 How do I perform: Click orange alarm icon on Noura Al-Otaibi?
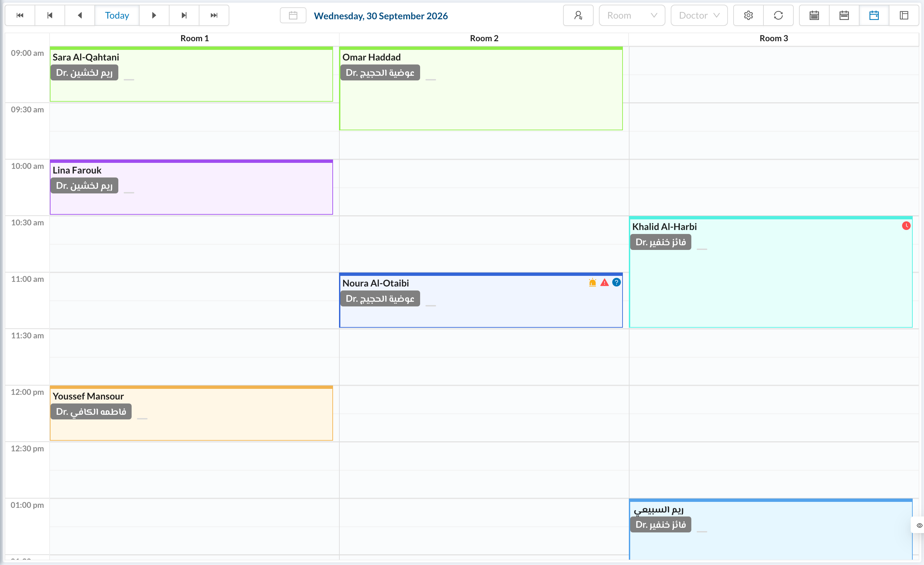click(x=593, y=282)
